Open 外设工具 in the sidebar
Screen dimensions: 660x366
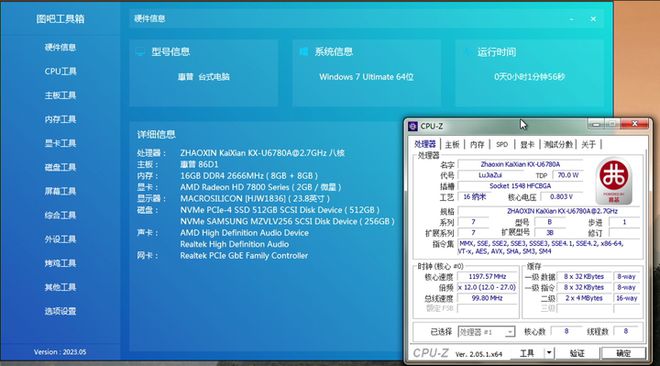tap(60, 239)
